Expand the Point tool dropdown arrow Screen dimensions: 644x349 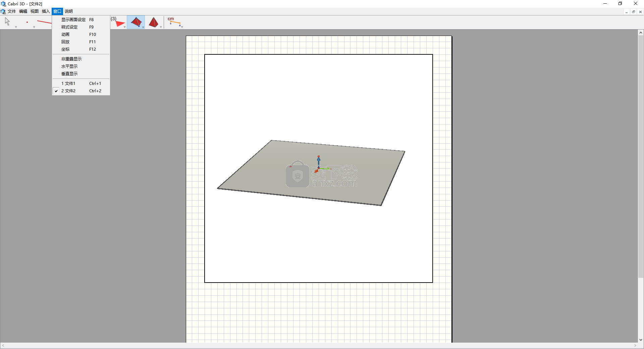[34, 27]
